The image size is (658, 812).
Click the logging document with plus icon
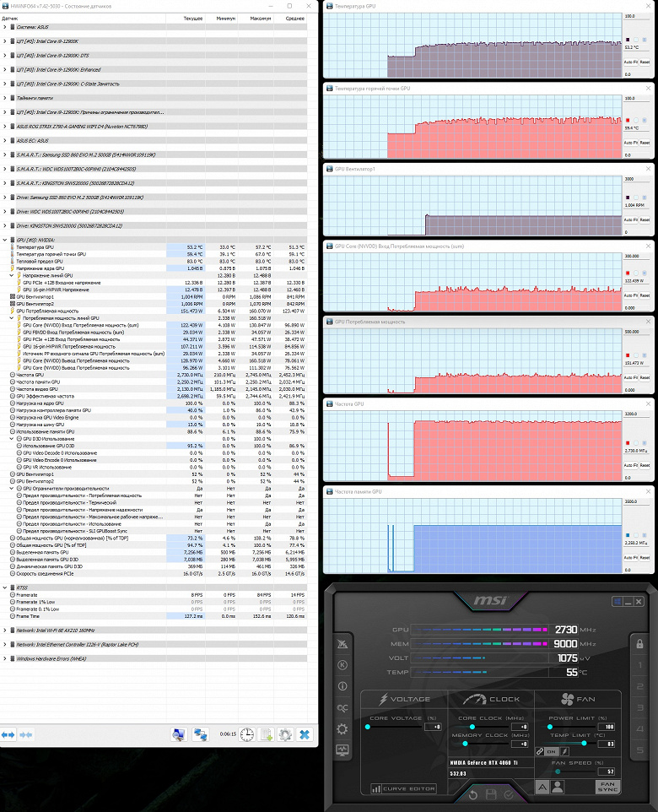click(x=266, y=734)
